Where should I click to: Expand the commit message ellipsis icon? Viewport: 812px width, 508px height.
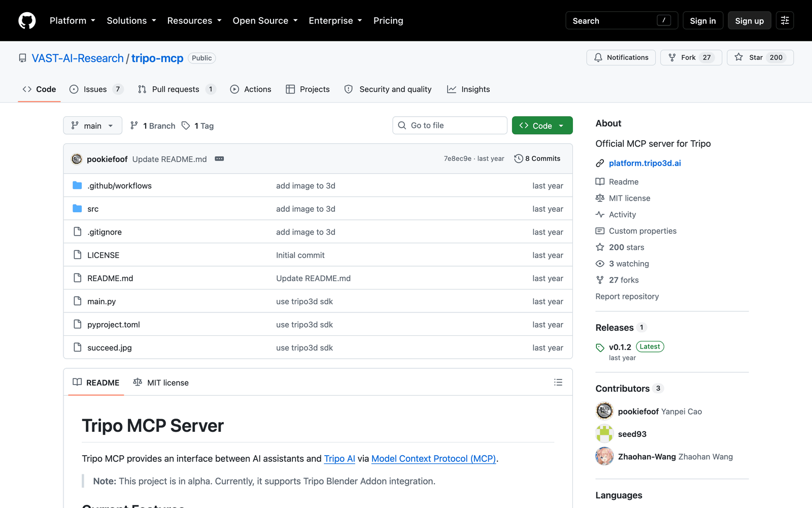click(x=219, y=159)
